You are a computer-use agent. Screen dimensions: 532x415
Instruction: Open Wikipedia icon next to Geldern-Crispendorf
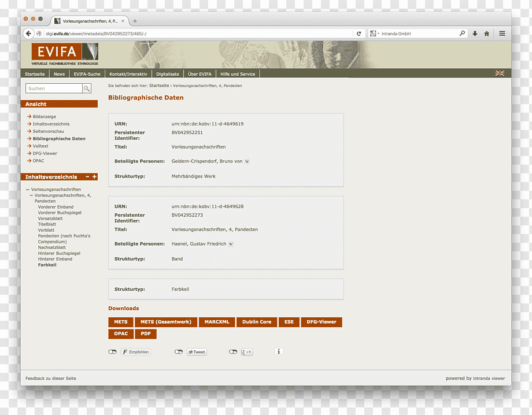click(x=247, y=162)
